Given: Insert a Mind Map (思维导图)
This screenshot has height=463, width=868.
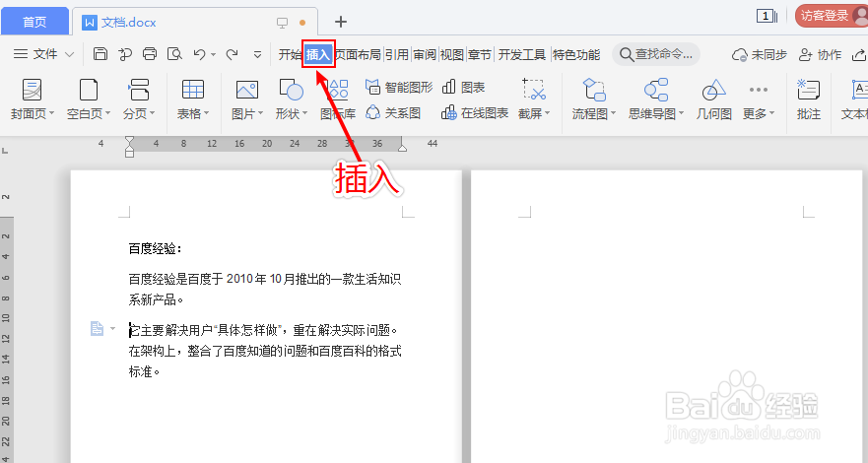Looking at the screenshot, I should [656, 99].
